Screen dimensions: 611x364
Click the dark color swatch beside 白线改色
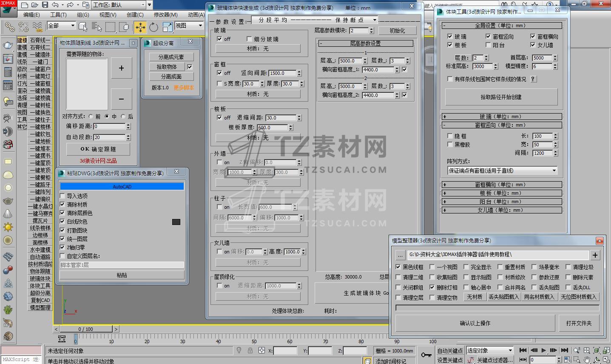176,222
